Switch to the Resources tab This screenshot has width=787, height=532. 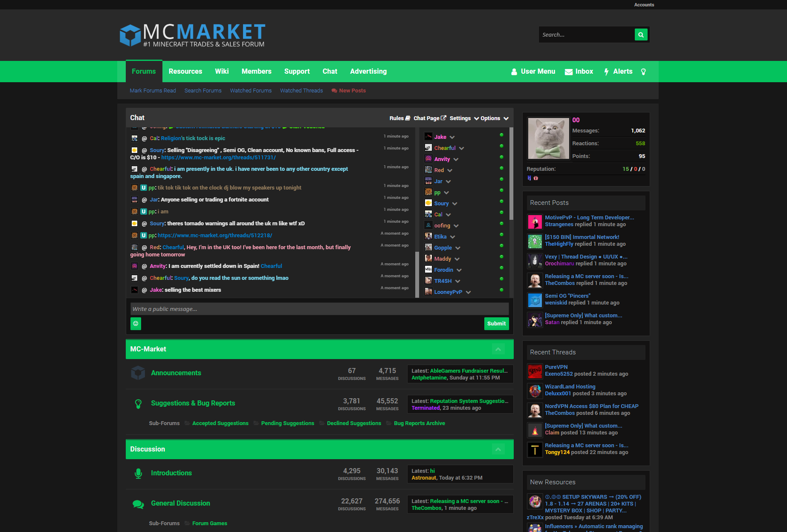point(185,72)
